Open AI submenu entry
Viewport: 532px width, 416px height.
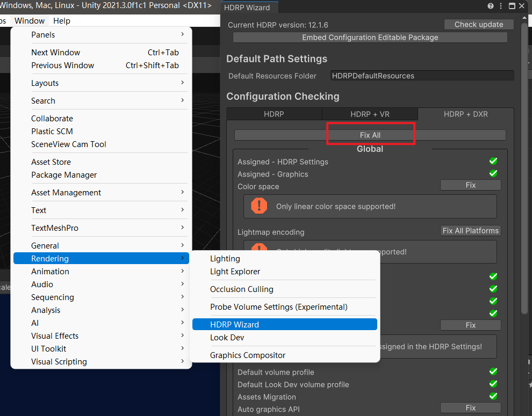(x=101, y=323)
